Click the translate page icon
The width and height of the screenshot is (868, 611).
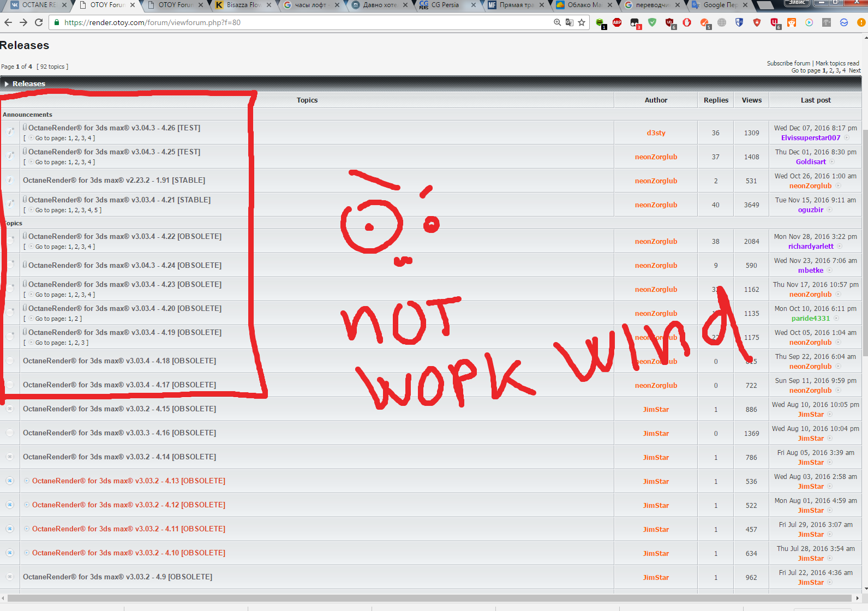click(x=570, y=22)
